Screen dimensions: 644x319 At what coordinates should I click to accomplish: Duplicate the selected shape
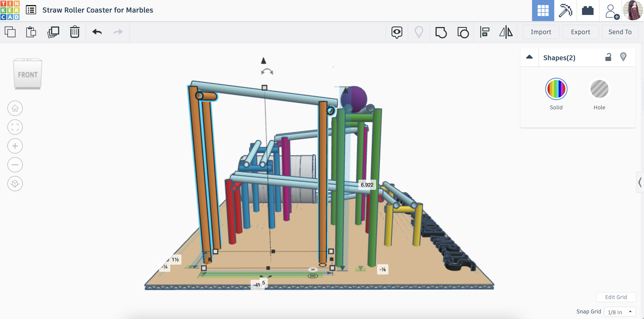coord(53,32)
